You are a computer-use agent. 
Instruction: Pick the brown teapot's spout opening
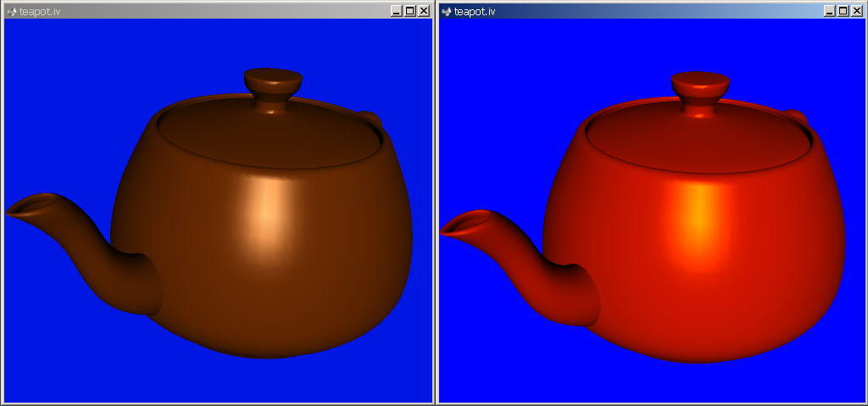(x=31, y=204)
